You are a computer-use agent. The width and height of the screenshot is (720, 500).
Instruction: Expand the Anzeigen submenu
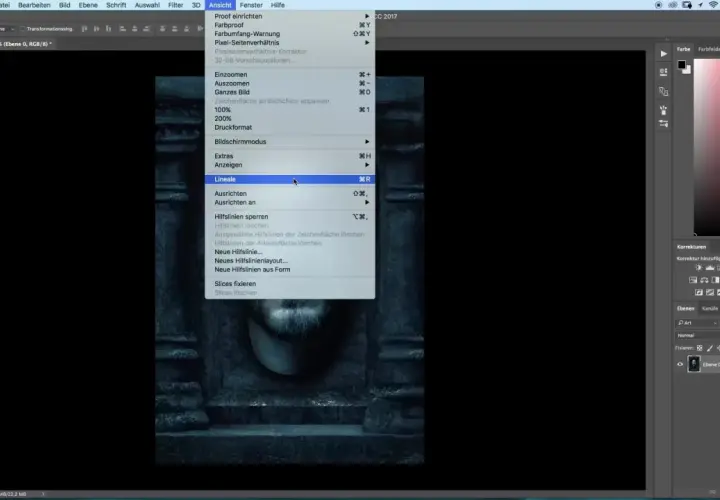(x=290, y=165)
